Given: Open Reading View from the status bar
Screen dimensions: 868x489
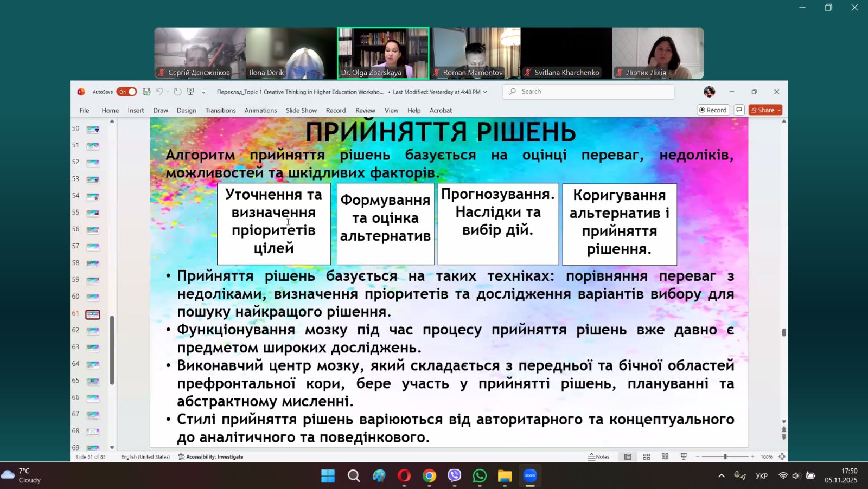Looking at the screenshot, I should [x=665, y=457].
